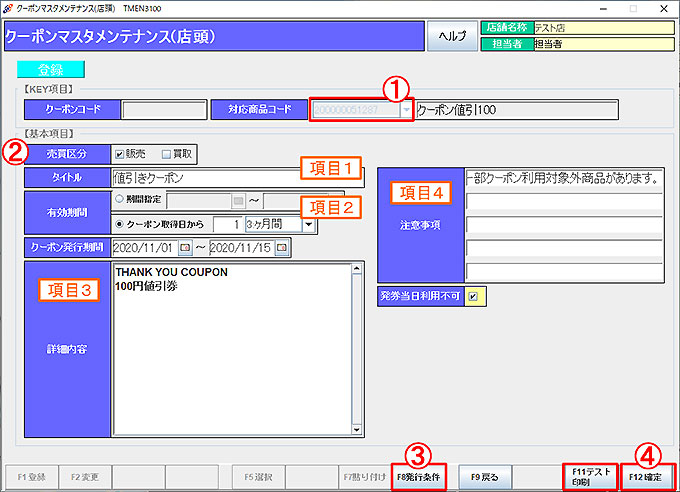Click F9戻る button
This screenshot has width=680, height=492.
coord(485,477)
